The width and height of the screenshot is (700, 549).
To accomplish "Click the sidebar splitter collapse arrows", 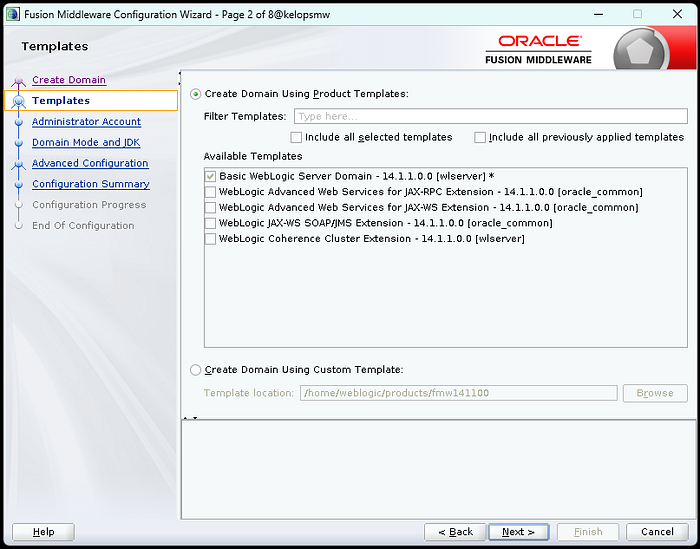I will (x=179, y=78).
